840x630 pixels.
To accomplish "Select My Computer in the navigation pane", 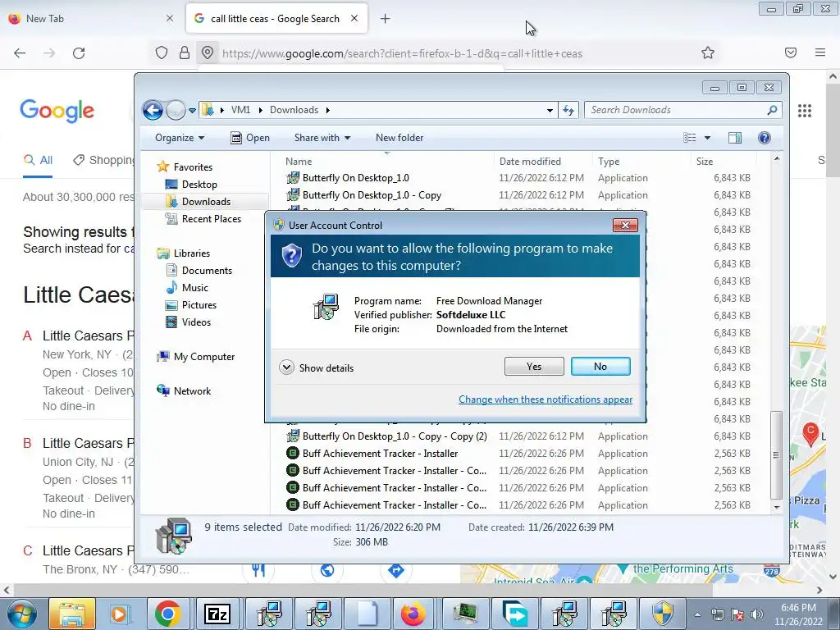I will point(195,357).
